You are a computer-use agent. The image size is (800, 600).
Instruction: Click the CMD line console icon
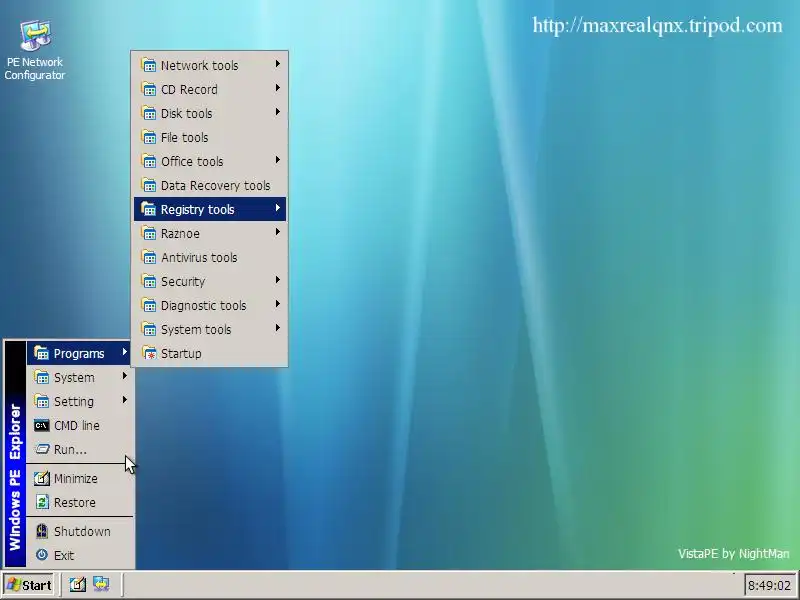click(41, 425)
